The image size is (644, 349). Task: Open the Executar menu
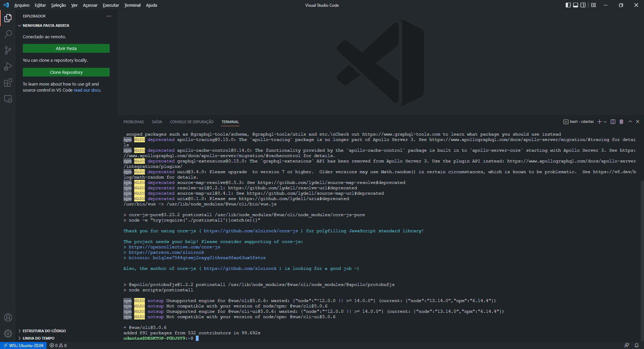(111, 5)
